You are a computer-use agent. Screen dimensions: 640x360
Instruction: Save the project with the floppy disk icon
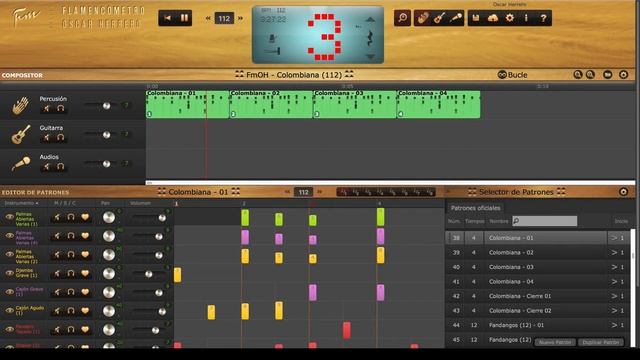coord(476,18)
